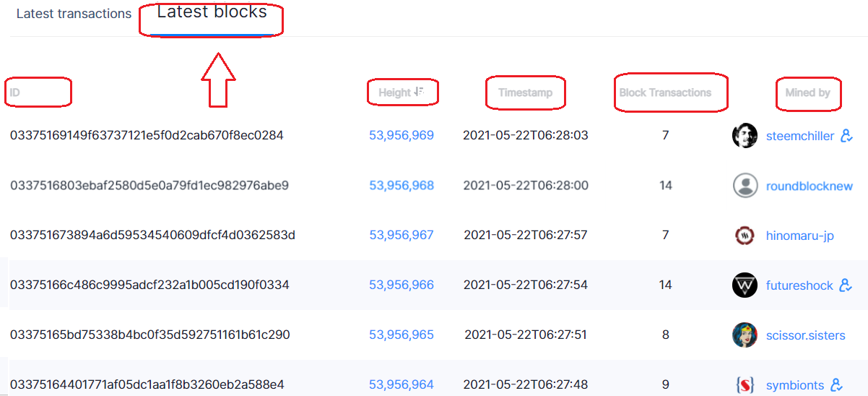Screen dimensions: 868x396
Task: Open the scissor.sisters miner profile link
Action: [805, 335]
